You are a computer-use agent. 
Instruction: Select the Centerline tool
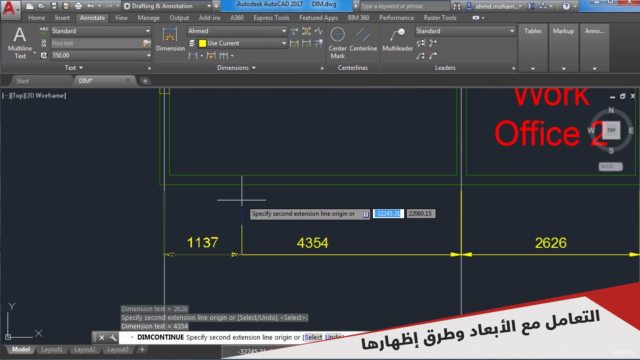point(363,40)
